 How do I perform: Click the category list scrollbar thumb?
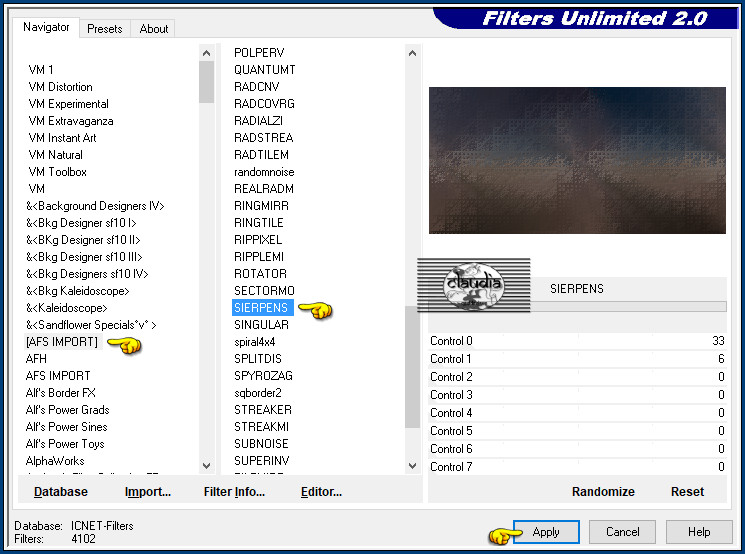[x=206, y=82]
